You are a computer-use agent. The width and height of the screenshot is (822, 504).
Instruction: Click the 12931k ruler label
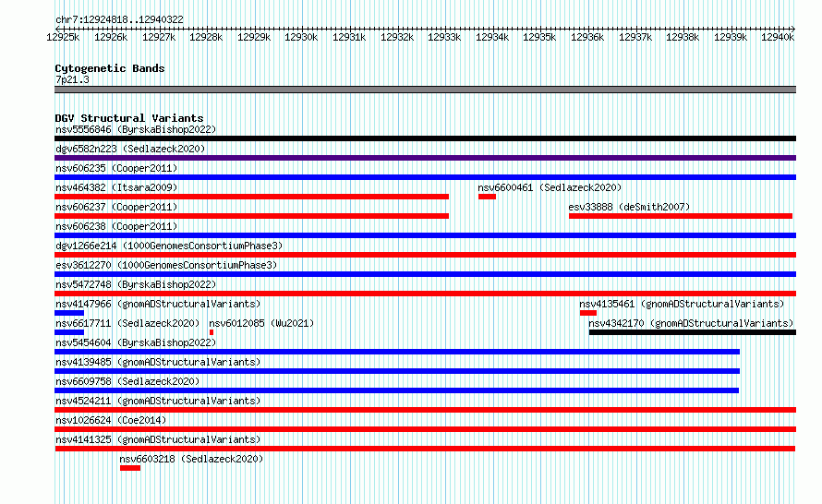(x=349, y=37)
